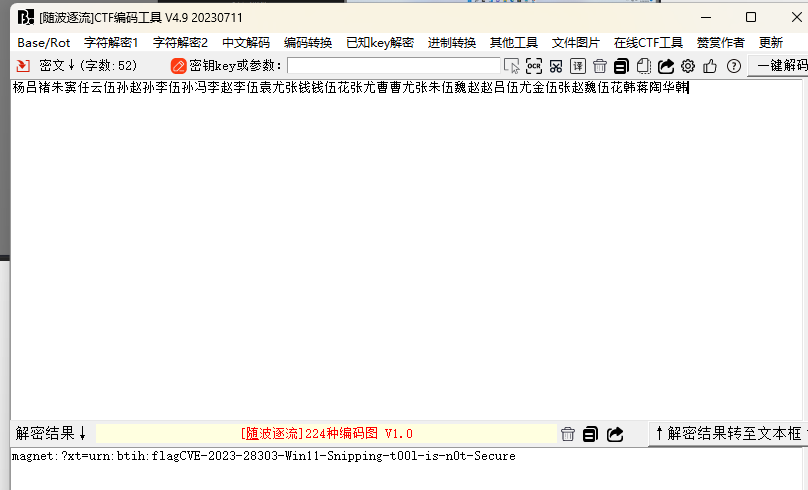Viewport: 808px width, 490px height.
Task: Copy decryption result using bottom copy icon
Action: click(591, 434)
